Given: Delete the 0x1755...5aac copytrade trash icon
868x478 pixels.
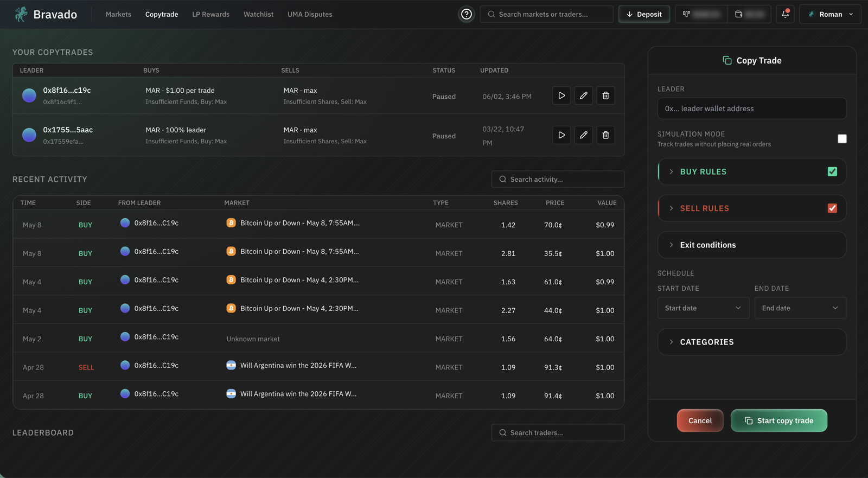Looking at the screenshot, I should click(606, 135).
